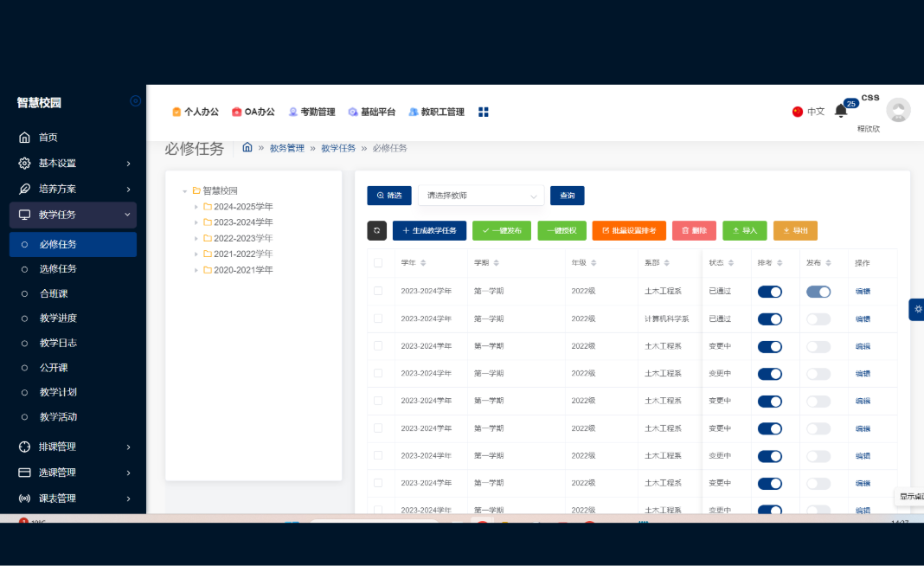
Task: Sort the table by 系部 column
Action: tap(666, 263)
